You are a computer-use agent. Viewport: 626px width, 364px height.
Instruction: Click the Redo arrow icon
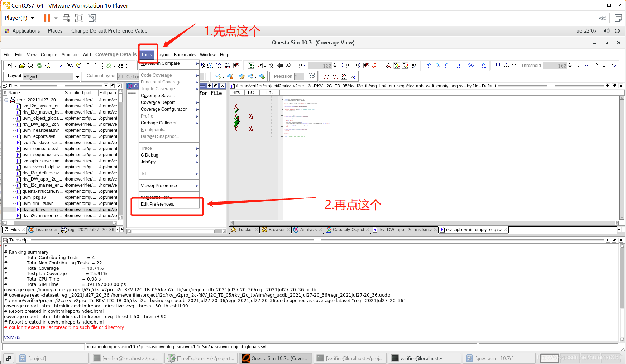[96, 66]
